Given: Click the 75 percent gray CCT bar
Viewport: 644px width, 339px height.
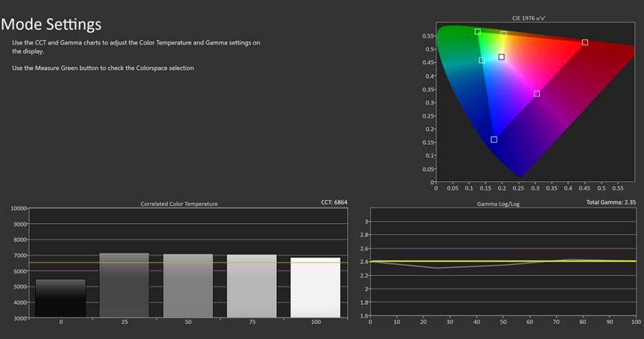Looking at the screenshot, I should tap(252, 286).
